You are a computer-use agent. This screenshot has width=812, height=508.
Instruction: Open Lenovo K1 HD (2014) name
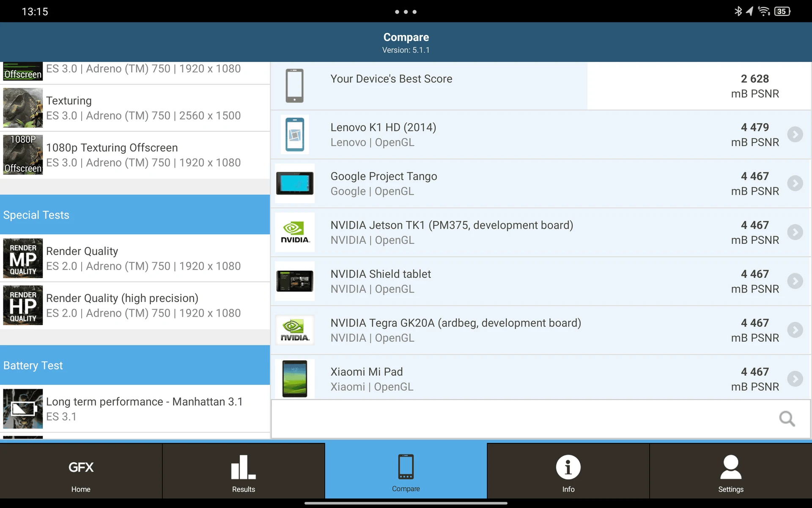pos(383,127)
